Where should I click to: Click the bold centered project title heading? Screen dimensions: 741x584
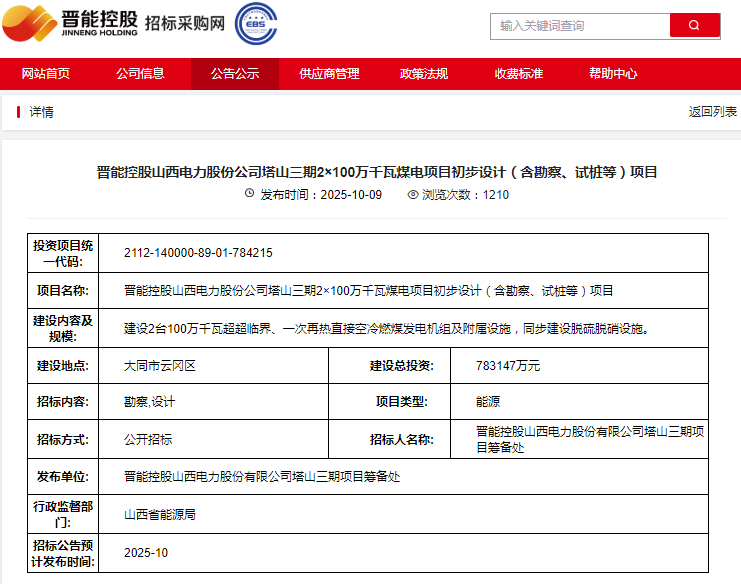[377, 172]
